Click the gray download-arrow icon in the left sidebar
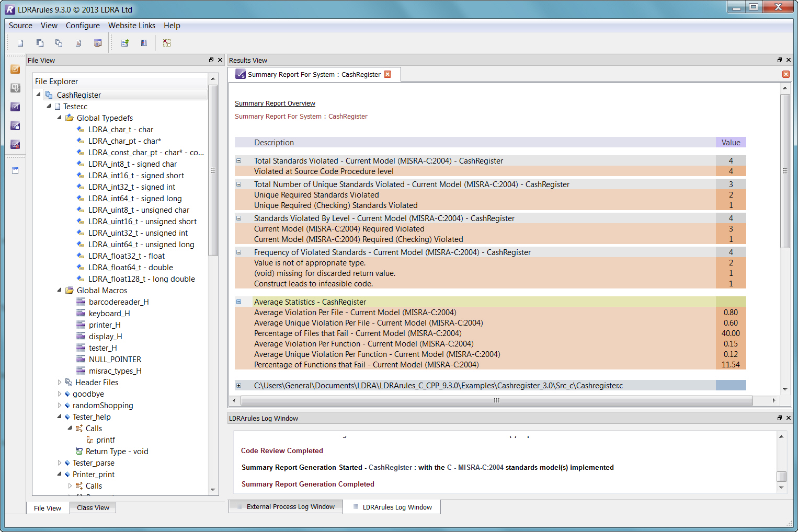This screenshot has width=798, height=532. [x=15, y=88]
